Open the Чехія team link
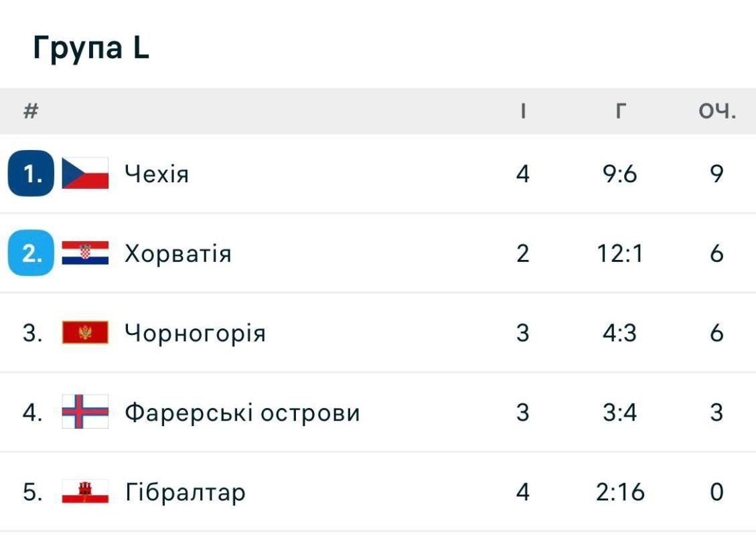 pyautogui.click(x=156, y=174)
